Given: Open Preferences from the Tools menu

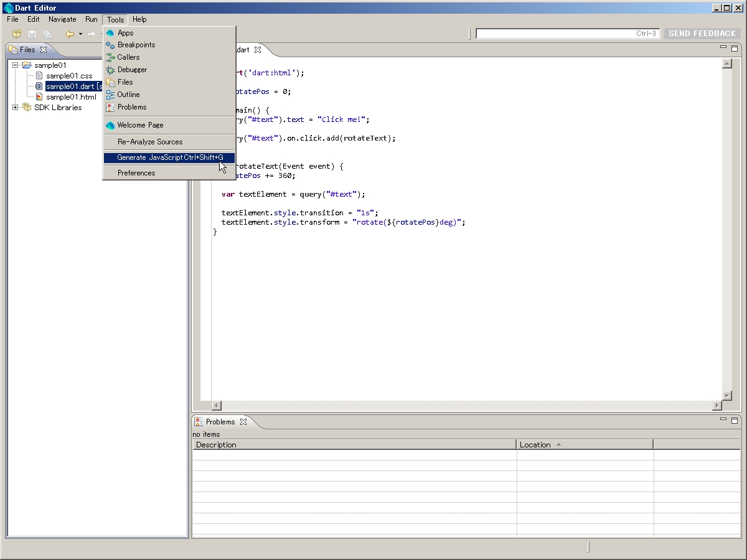Looking at the screenshot, I should pyautogui.click(x=169, y=173).
